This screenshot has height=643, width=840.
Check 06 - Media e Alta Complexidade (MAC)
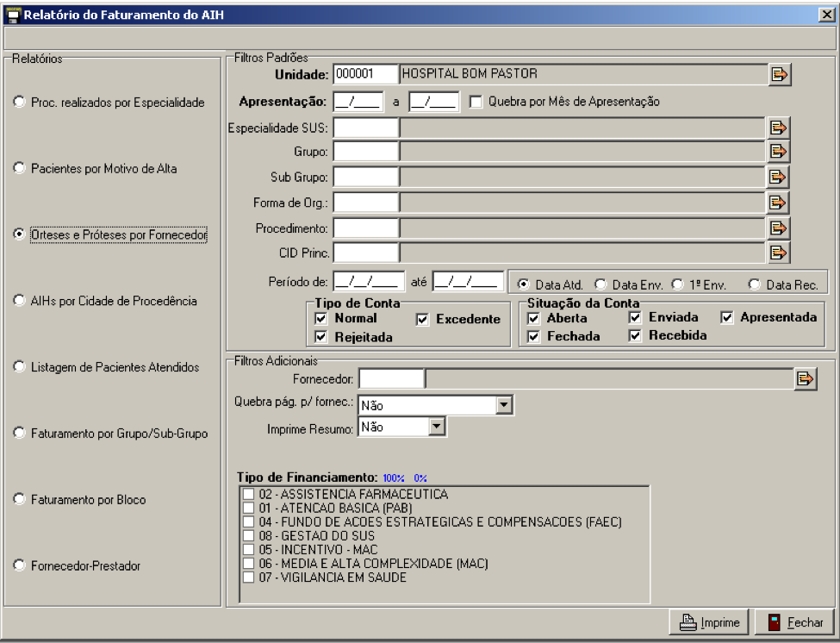[x=249, y=564]
